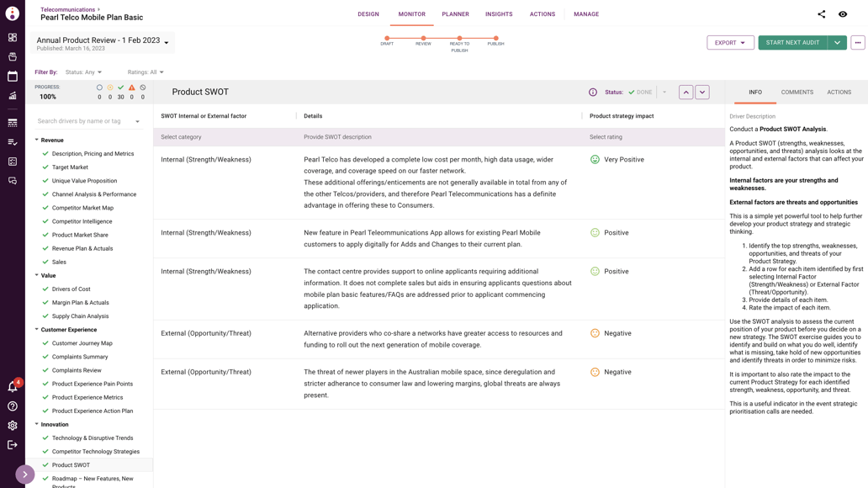Open the EXPORT menu button
Viewport: 868px width, 488px height.
tap(730, 42)
